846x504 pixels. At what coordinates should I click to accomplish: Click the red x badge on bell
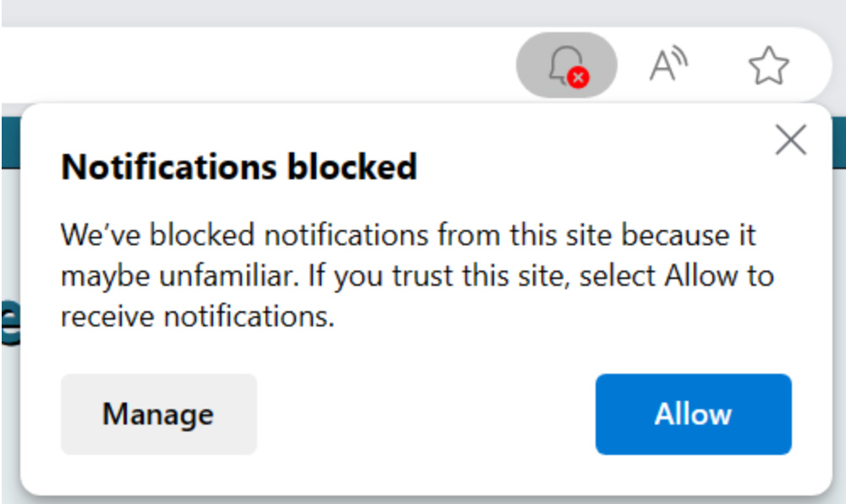click(x=579, y=78)
